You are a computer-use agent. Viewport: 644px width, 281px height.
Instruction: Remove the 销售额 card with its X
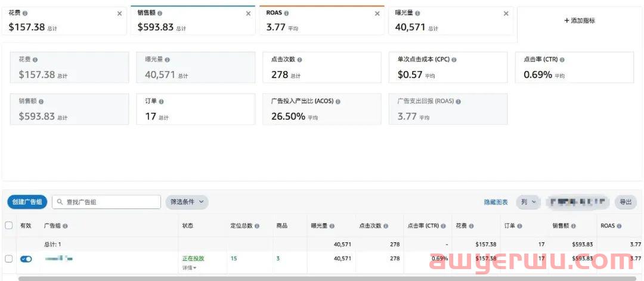(x=248, y=14)
